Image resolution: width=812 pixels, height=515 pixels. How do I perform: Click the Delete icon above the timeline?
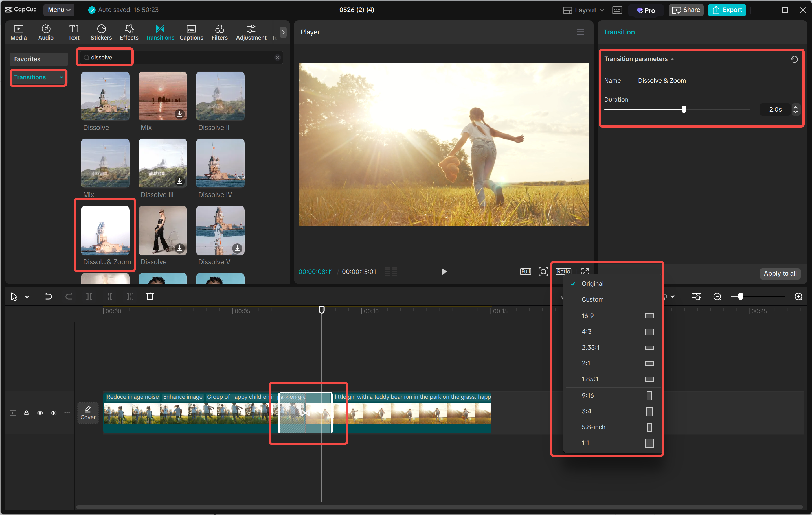point(150,296)
